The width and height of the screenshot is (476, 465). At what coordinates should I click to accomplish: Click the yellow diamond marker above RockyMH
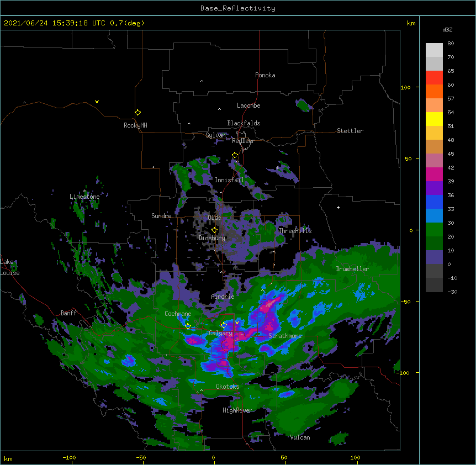pos(137,112)
